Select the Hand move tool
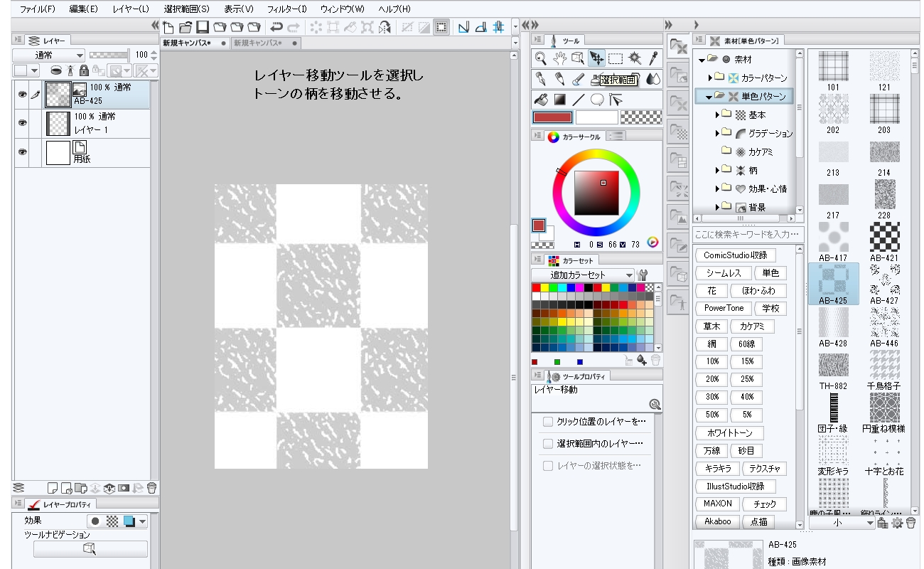The height and width of the screenshot is (569, 924). pos(559,58)
